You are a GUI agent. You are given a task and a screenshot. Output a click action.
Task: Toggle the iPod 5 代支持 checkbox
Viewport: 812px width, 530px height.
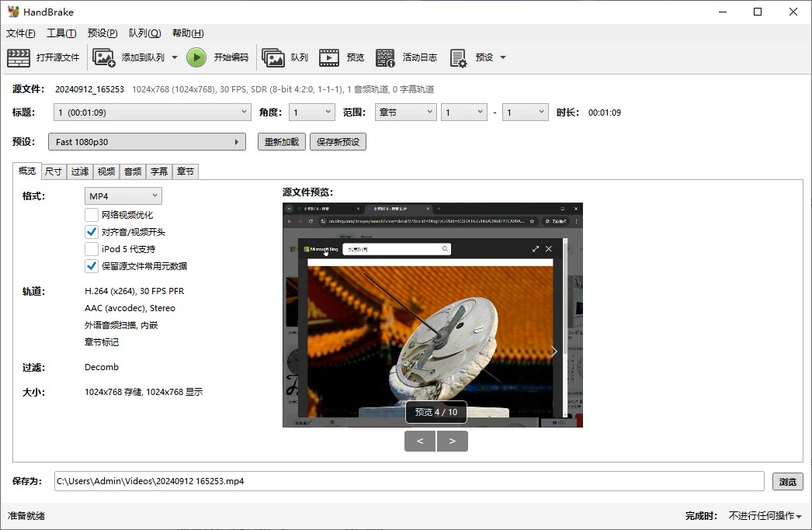click(x=92, y=249)
